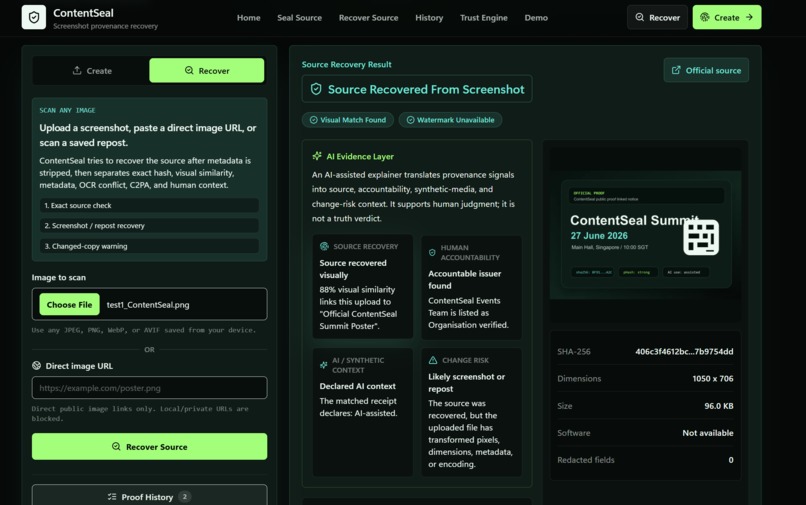
Task: Click magnifier icon in header Recover button
Action: (639, 17)
